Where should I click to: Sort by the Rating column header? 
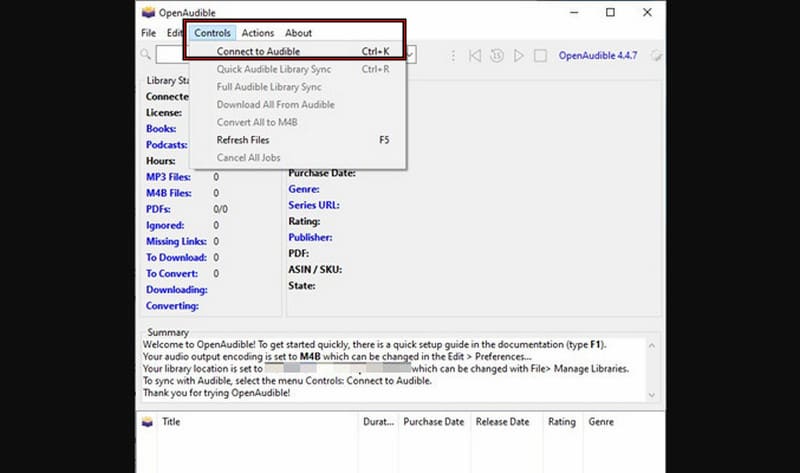pyautogui.click(x=562, y=422)
